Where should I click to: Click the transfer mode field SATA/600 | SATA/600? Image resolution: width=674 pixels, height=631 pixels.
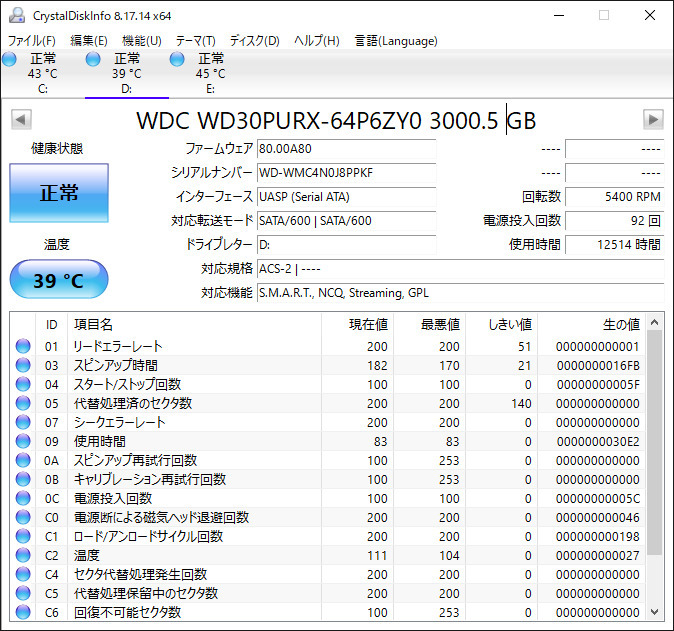(346, 221)
